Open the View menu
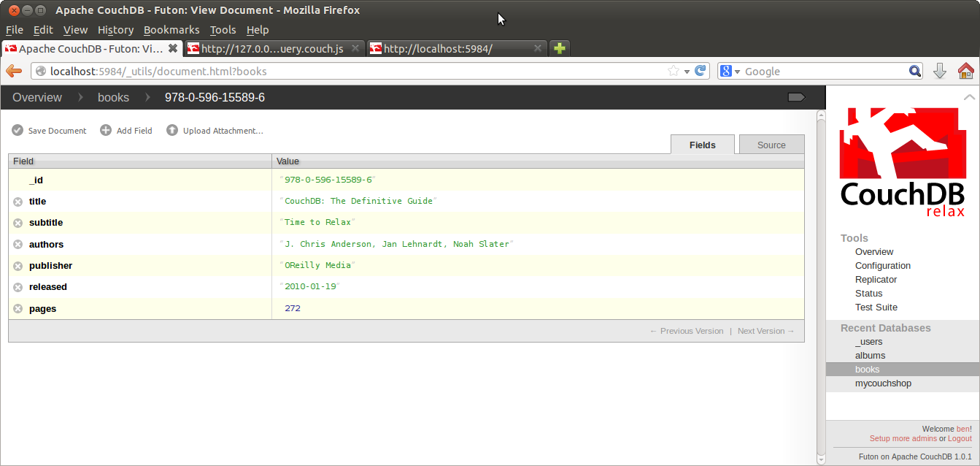This screenshot has width=980, height=466. 75,30
